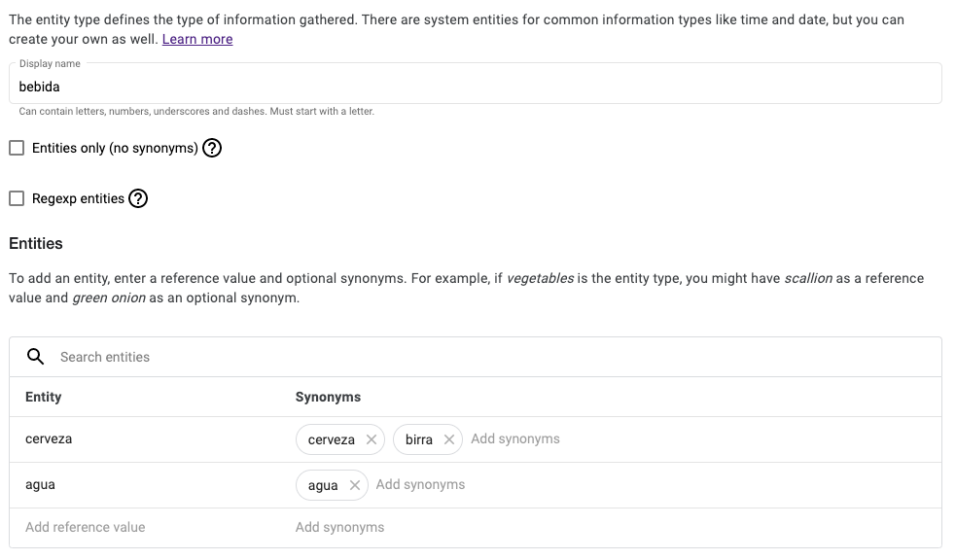Open the "Learn more" link
The height and width of the screenshot is (560, 956).
pos(197,39)
